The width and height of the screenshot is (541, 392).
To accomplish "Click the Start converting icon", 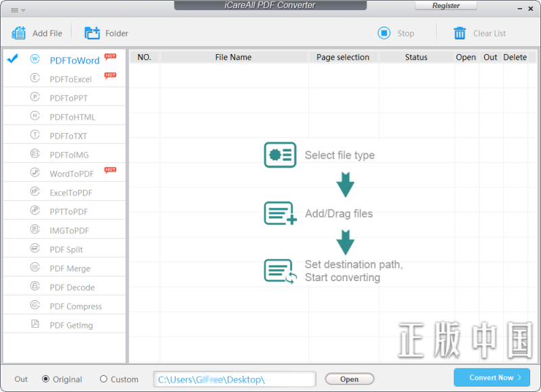I will [x=281, y=272].
